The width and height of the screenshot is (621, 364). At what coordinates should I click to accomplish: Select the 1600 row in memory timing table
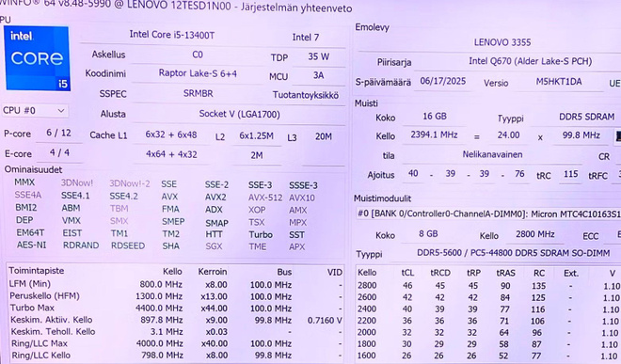(488, 356)
